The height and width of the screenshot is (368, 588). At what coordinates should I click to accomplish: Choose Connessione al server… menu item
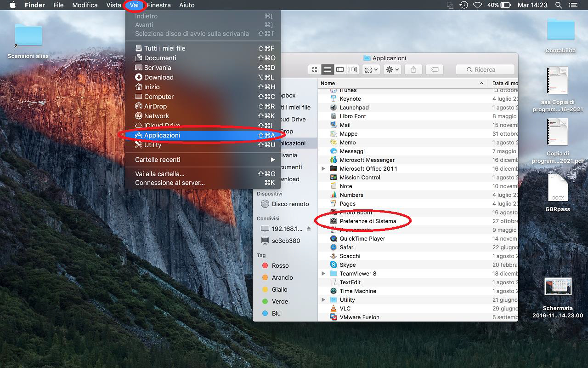(x=203, y=183)
